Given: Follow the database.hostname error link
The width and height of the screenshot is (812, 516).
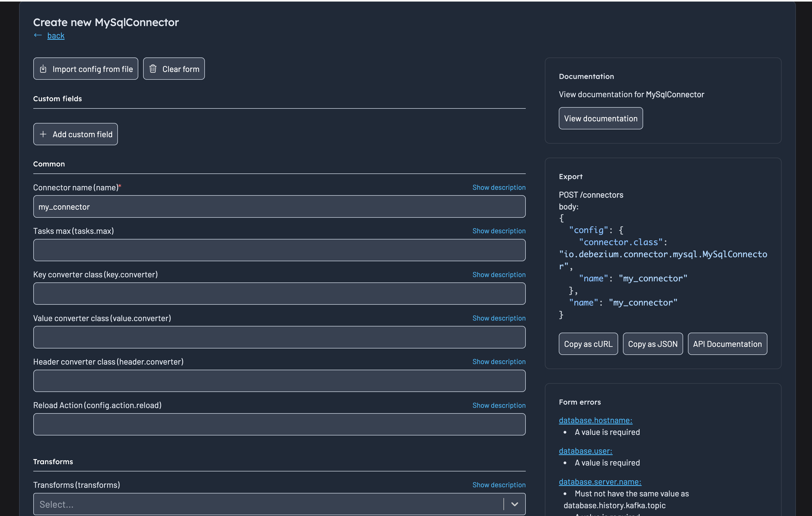Looking at the screenshot, I should [596, 420].
